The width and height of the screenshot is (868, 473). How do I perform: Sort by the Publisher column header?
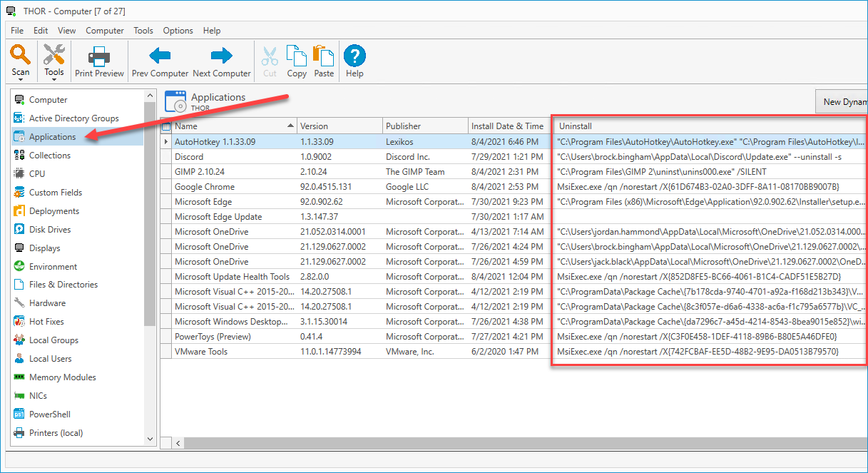425,126
